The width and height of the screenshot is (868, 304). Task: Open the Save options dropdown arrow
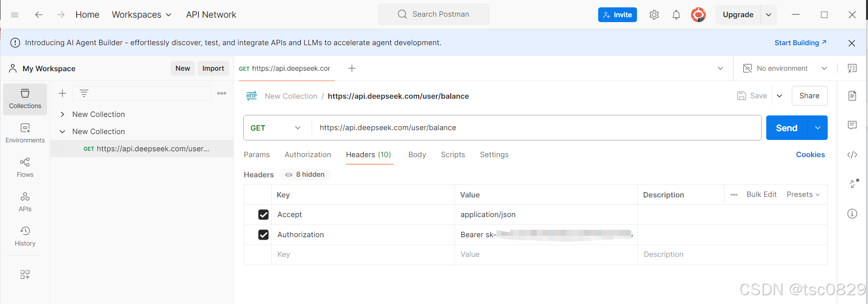(780, 96)
